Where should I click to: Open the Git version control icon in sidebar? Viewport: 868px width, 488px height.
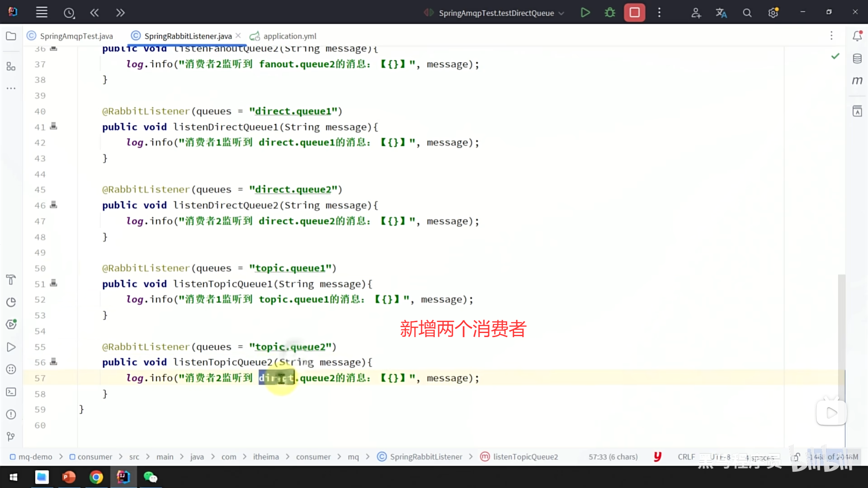coord(11,436)
